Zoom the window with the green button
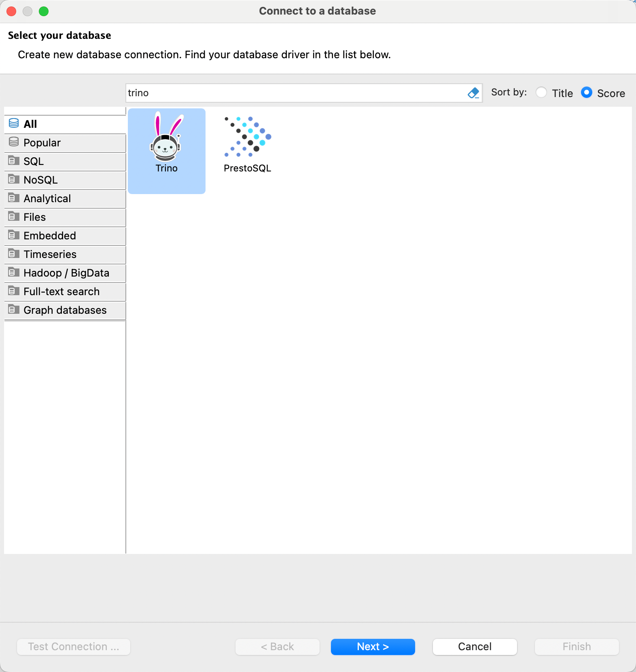Image resolution: width=636 pixels, height=672 pixels. [x=44, y=11]
